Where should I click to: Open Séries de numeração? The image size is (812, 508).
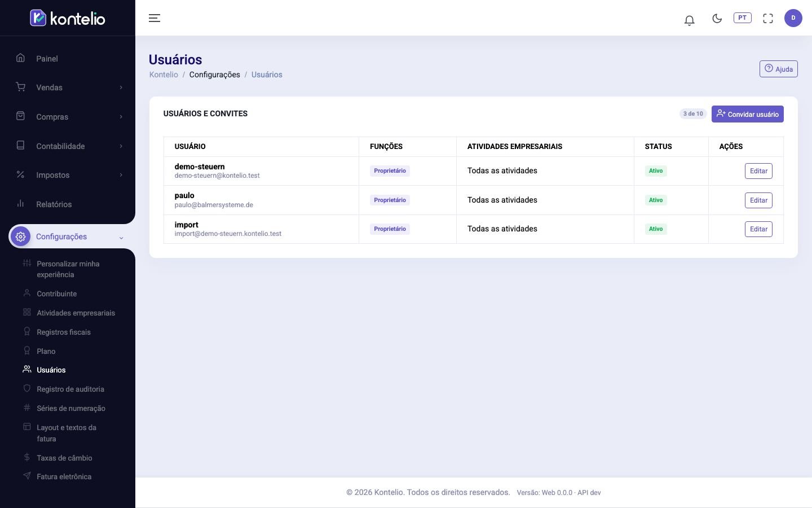pos(70,408)
